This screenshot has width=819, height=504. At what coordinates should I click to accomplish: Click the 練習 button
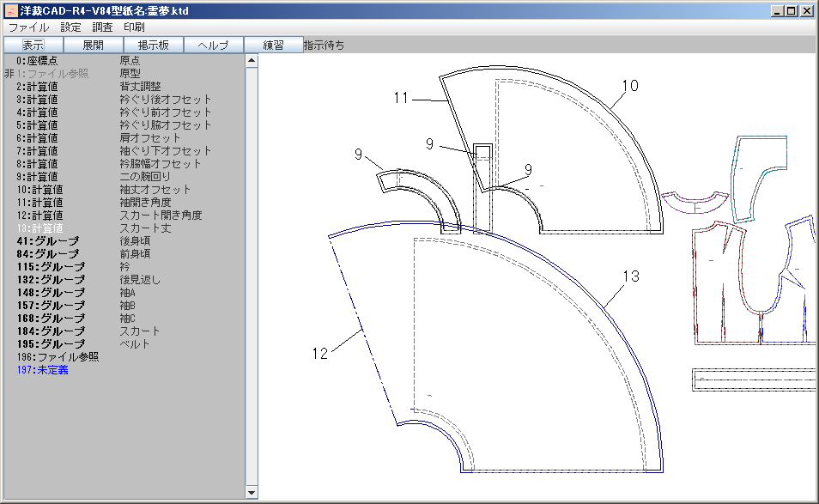click(273, 45)
